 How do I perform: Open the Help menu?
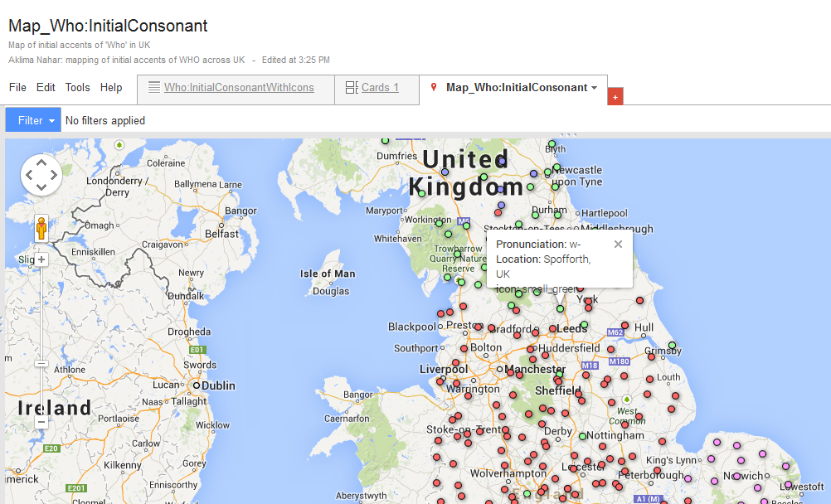(111, 87)
